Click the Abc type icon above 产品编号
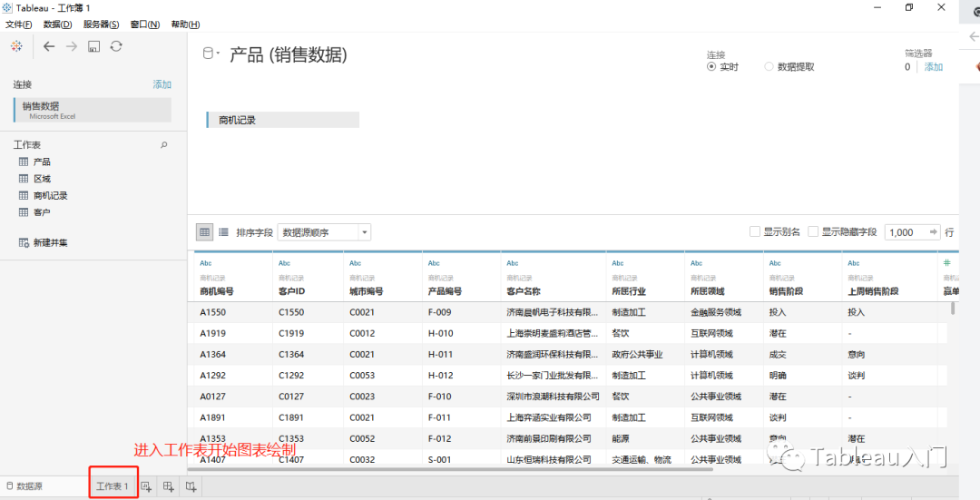The image size is (980, 500). [434, 263]
